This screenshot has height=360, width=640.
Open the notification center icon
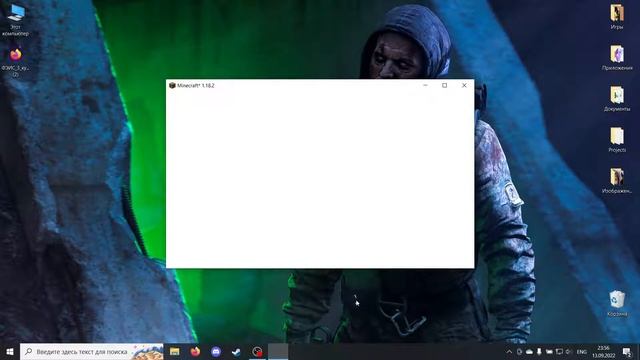[x=627, y=351]
